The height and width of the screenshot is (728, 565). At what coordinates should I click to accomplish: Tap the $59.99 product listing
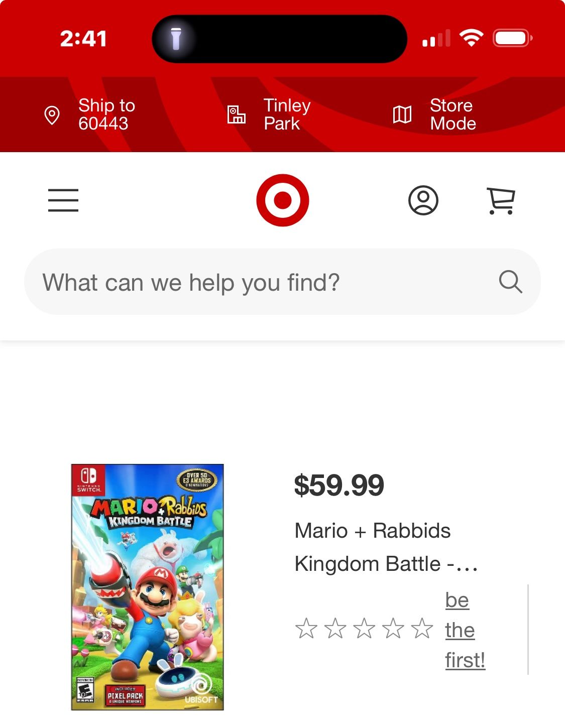click(x=340, y=485)
